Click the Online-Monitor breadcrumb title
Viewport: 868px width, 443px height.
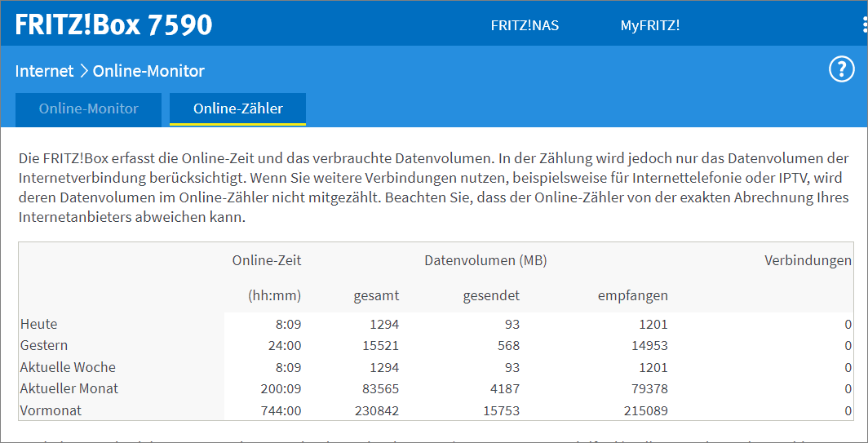(x=149, y=71)
